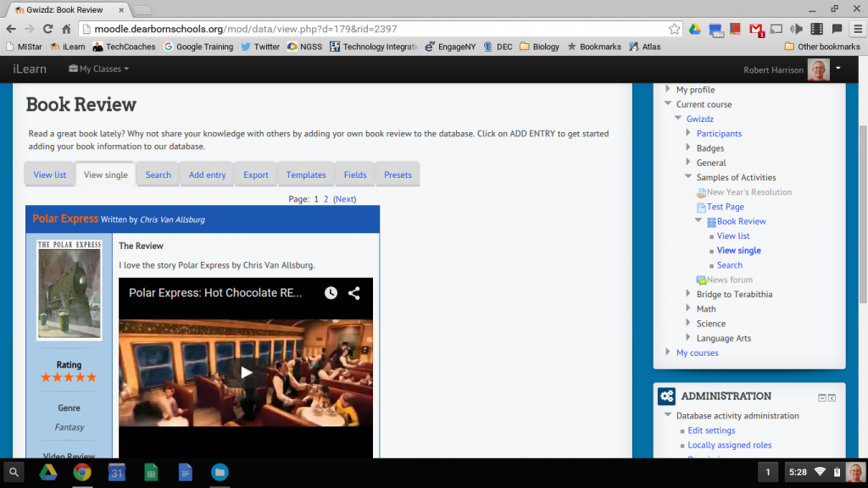Viewport: 868px width, 488px height.
Task: Click the Google Drive extension icon
Action: coord(693,29)
